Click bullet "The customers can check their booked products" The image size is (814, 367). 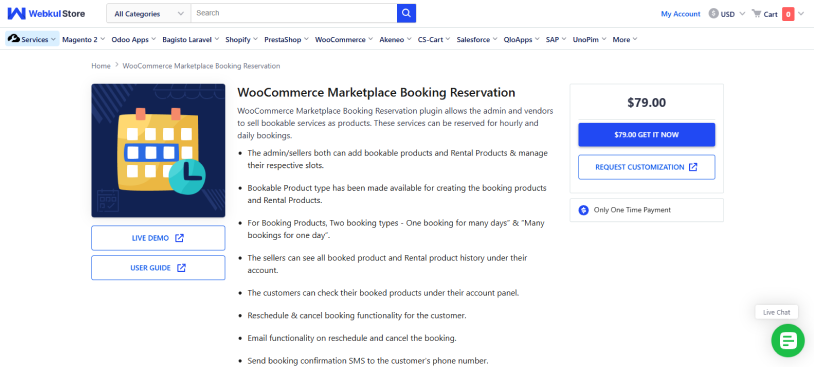[383, 293]
